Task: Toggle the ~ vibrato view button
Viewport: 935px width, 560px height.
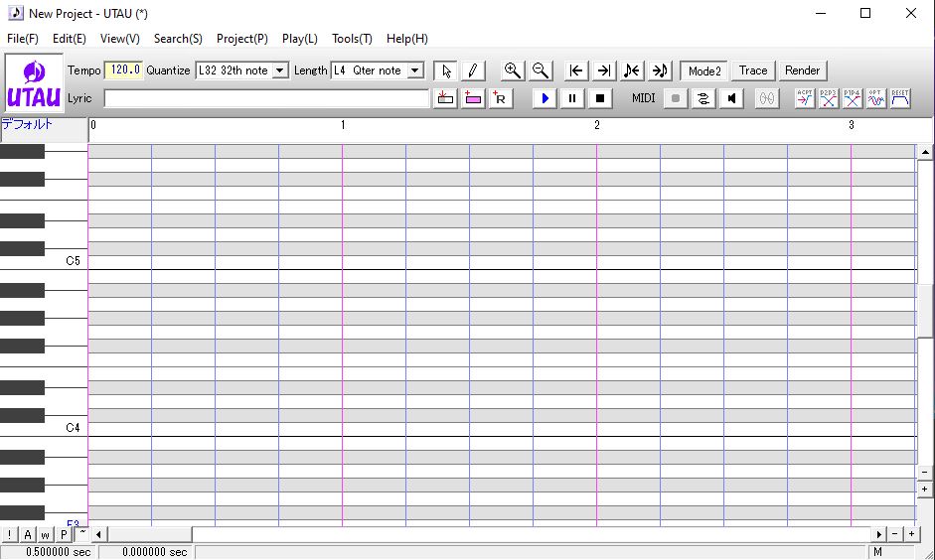Action: coord(82,533)
